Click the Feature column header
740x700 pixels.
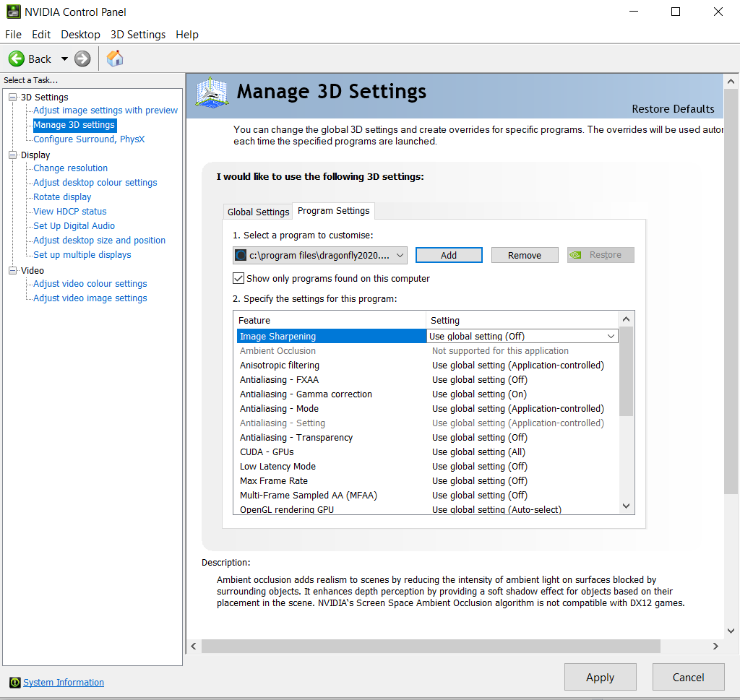click(x=330, y=320)
